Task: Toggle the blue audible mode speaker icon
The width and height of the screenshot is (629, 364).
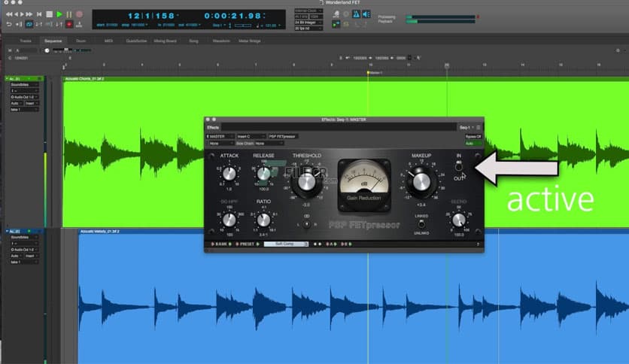Action: tap(366, 14)
